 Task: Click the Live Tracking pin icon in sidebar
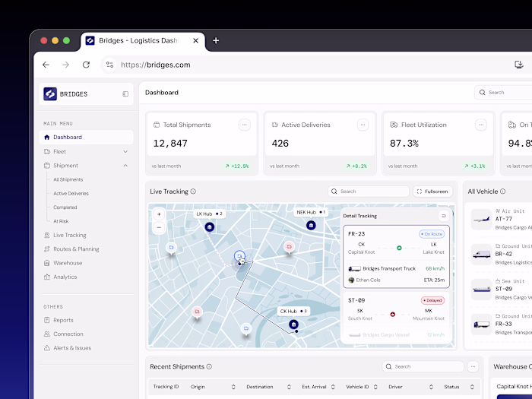(47, 235)
